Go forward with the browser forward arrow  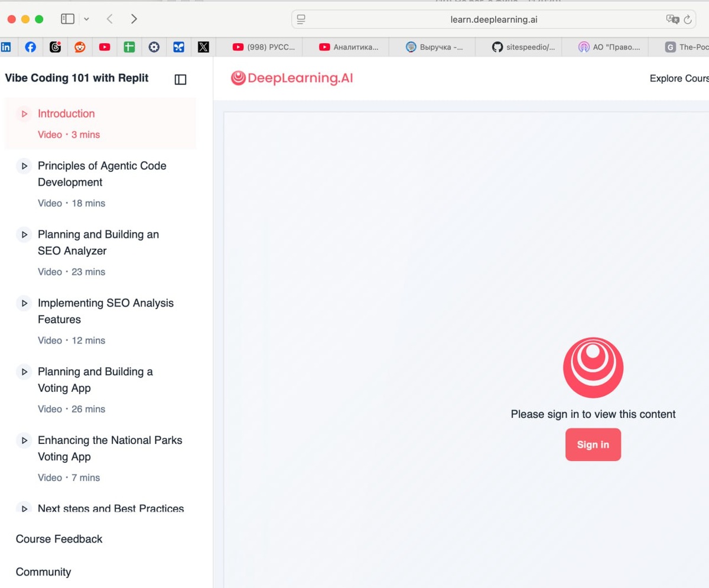pos(134,19)
